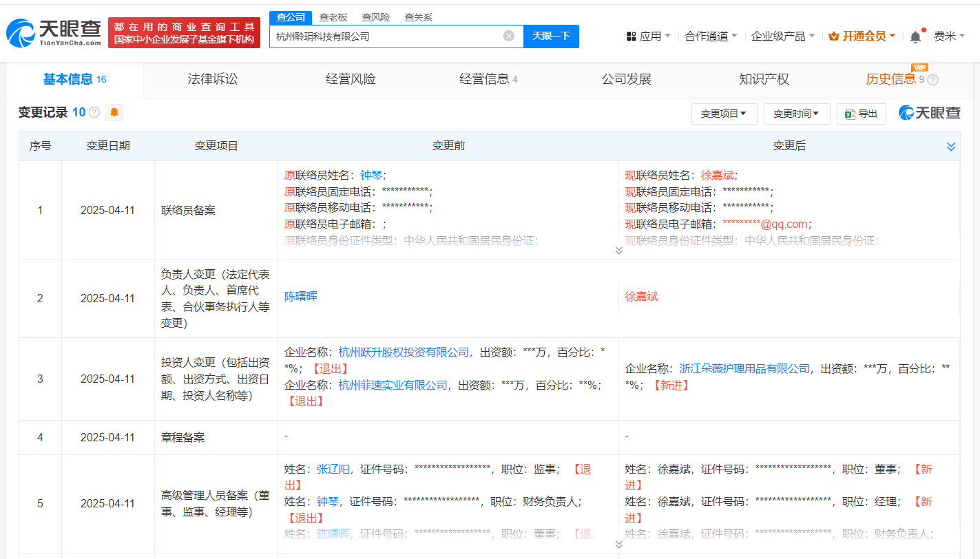Click the 应用 grid icon in the header
Image resolution: width=980 pixels, height=559 pixels.
[x=631, y=36]
